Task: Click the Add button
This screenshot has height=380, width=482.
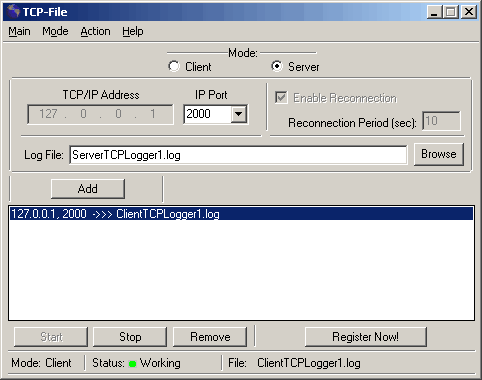Action: click(x=88, y=189)
